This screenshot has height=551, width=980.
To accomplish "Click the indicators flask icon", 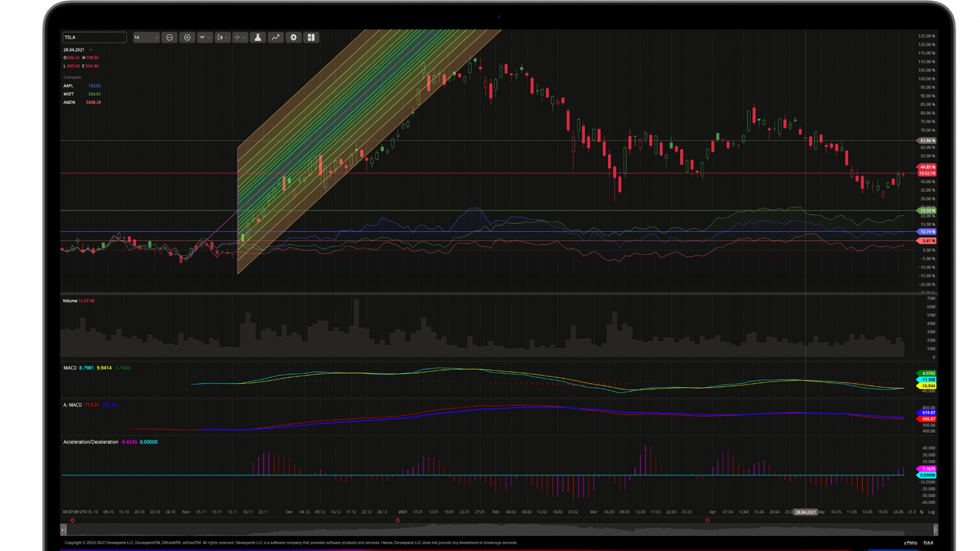I will click(x=258, y=37).
